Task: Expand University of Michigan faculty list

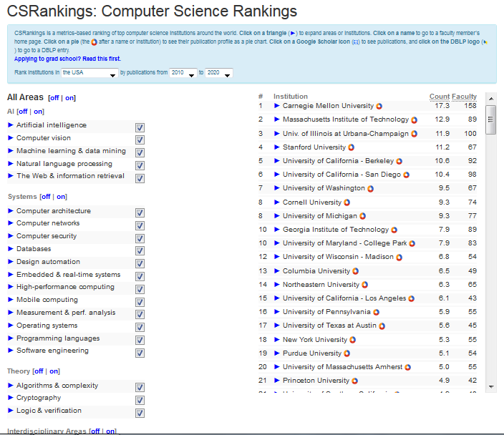Action: point(277,216)
